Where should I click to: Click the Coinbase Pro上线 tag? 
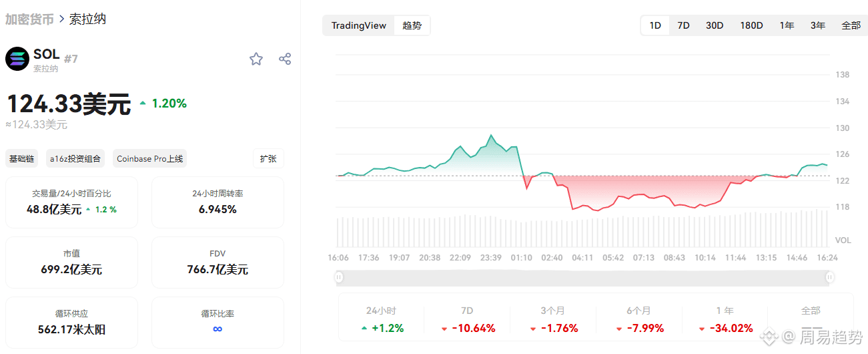[149, 159]
